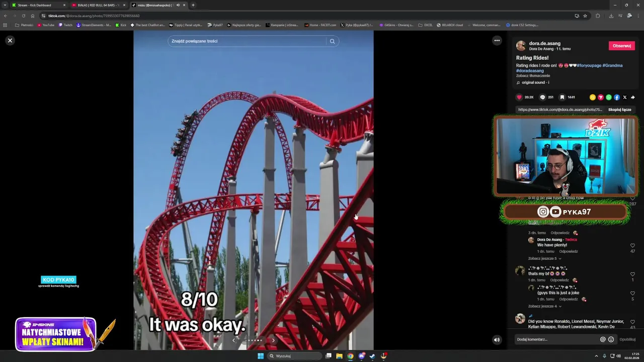
Task: Like the 'thats my bf' comment
Action: 632,274
